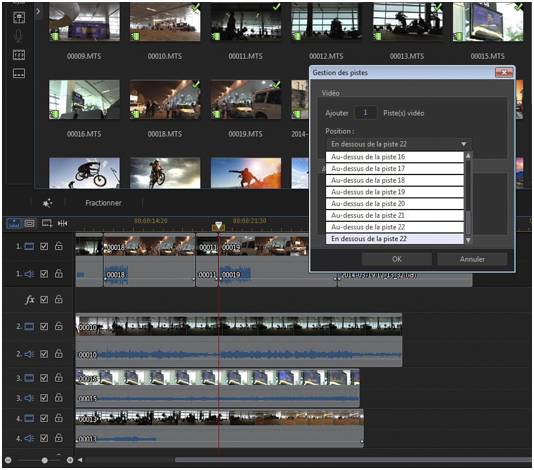
Task: Choose 'Au-dessus de la piste 16'
Action: (x=395, y=157)
